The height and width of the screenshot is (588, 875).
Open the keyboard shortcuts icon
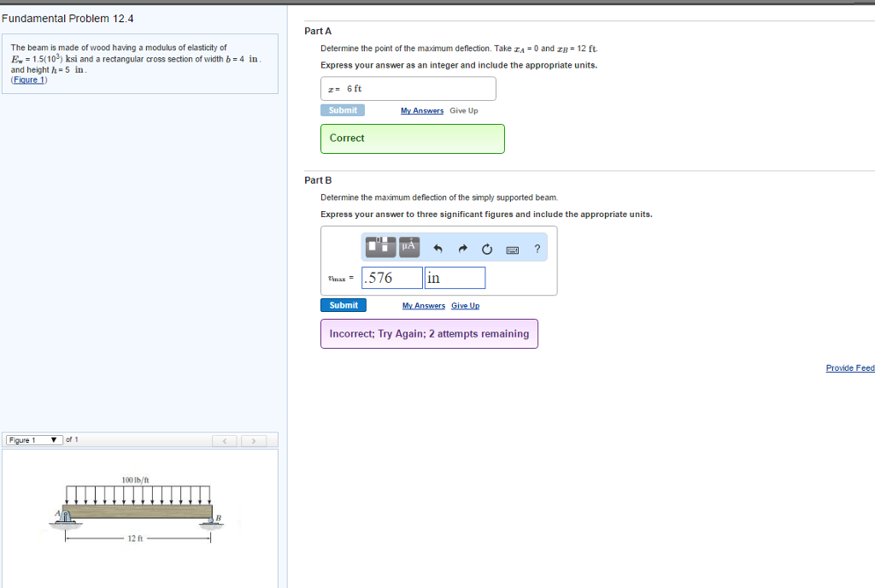tap(513, 250)
